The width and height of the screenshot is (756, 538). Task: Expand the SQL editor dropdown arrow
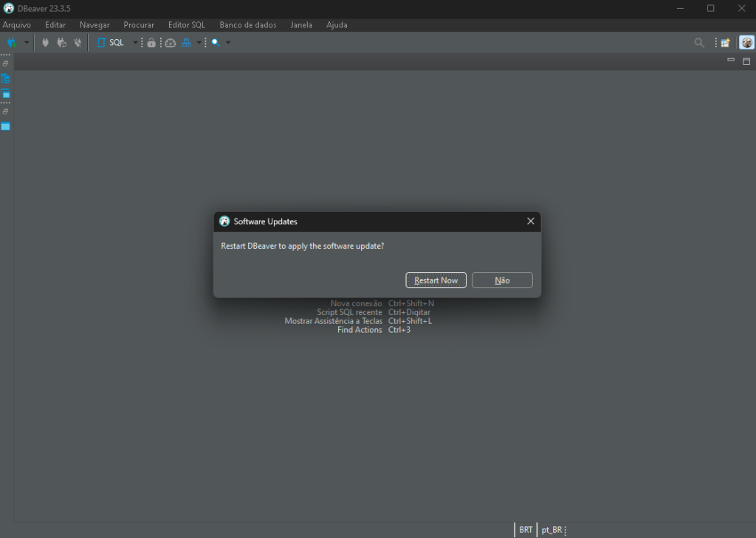click(x=136, y=43)
